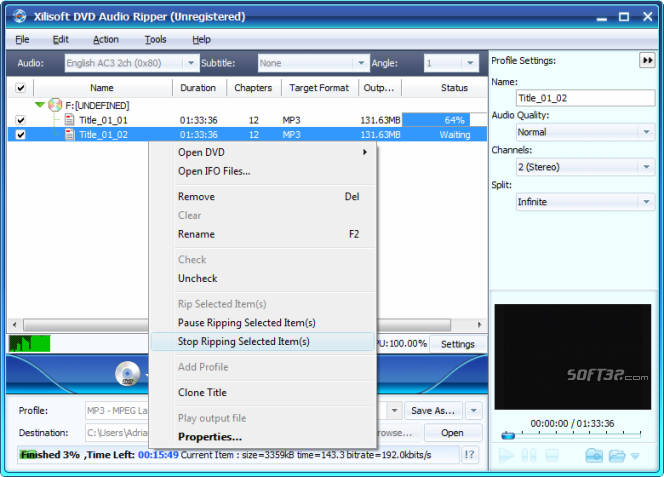664x477 pixels.
Task: Click the Xilisoft app icon in title bar
Action: coord(19,16)
